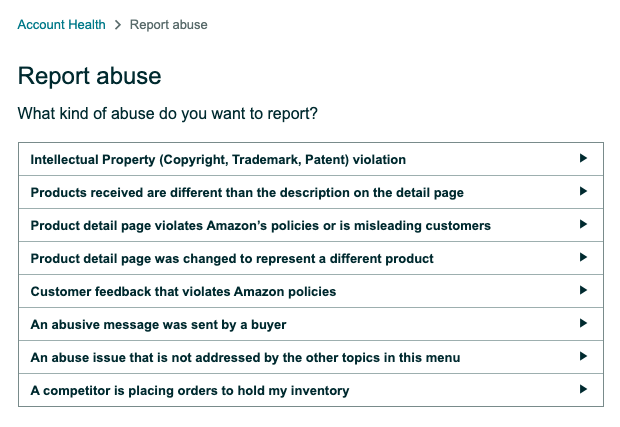Click arrow icon for competitor holding inventory
The image size is (620, 427).
coord(583,390)
